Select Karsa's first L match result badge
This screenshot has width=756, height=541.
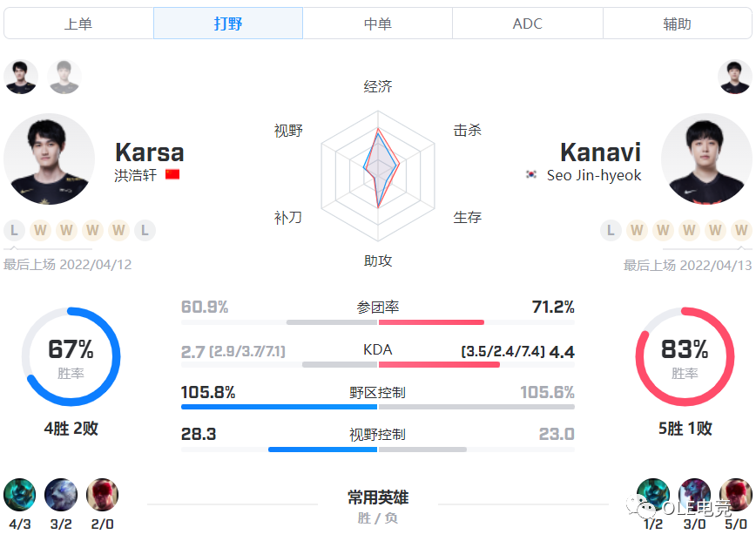pos(14,231)
